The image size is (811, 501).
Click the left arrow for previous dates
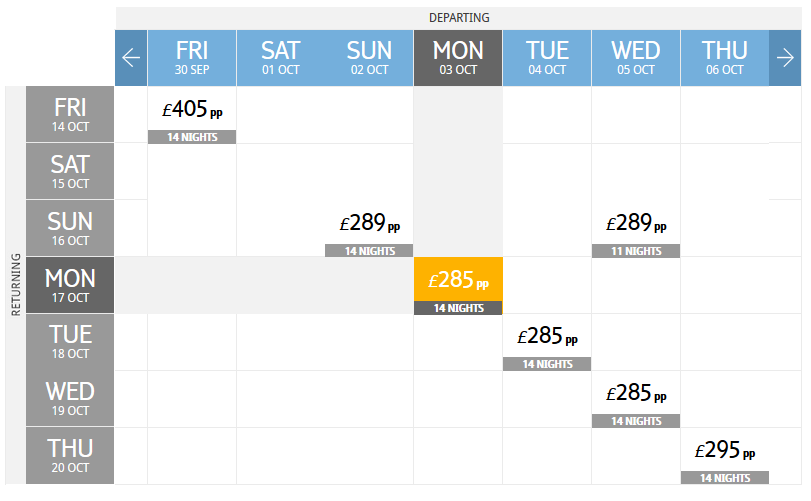point(131,57)
